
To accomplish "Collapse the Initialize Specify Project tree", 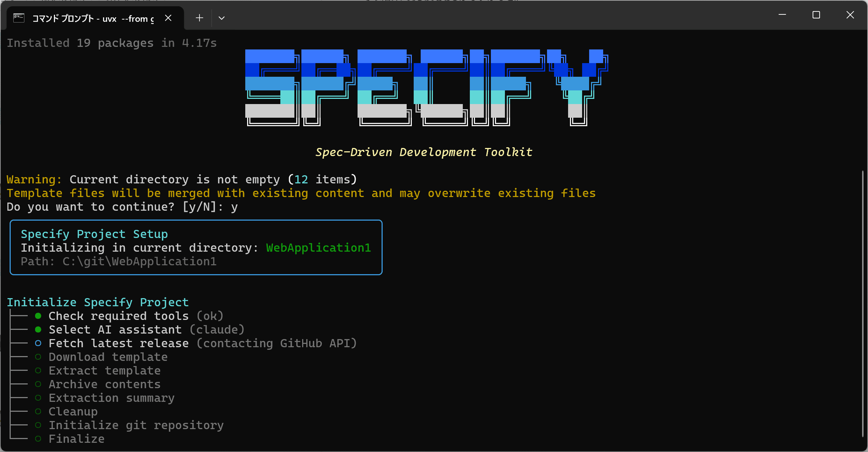I will pos(98,302).
